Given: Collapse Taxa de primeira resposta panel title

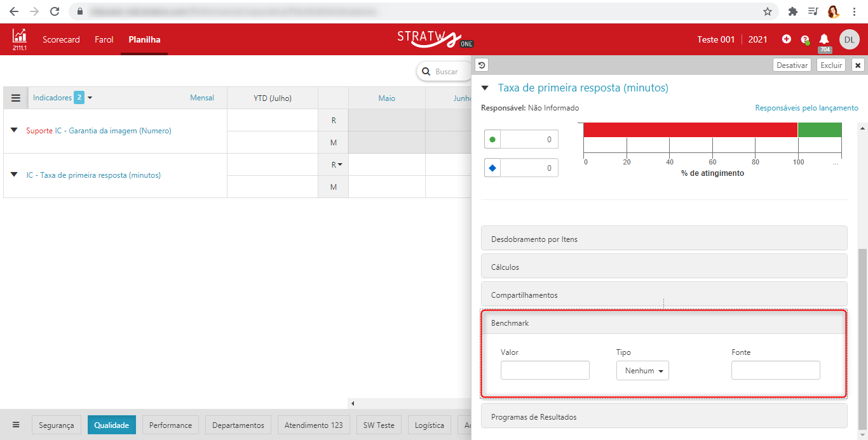Looking at the screenshot, I should pos(485,88).
